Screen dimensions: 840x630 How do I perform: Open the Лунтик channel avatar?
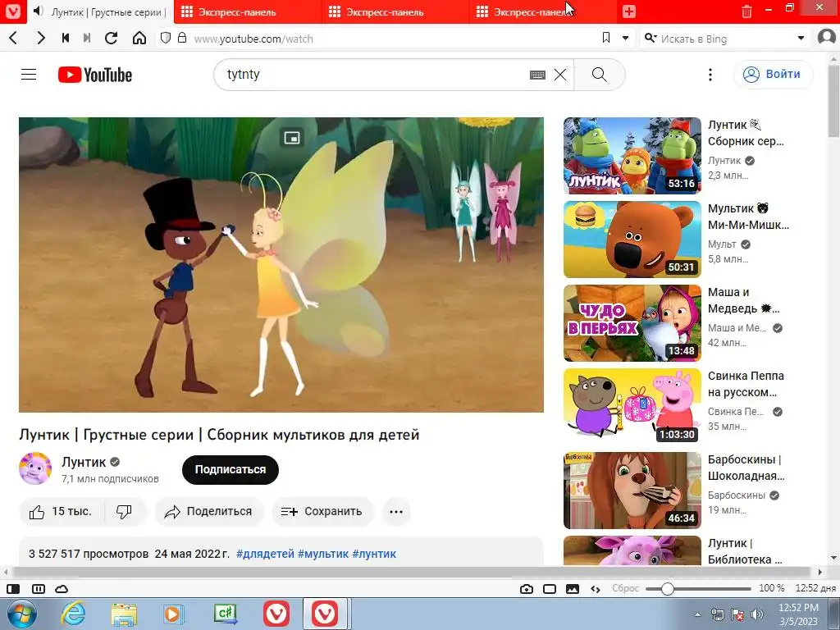(35, 468)
